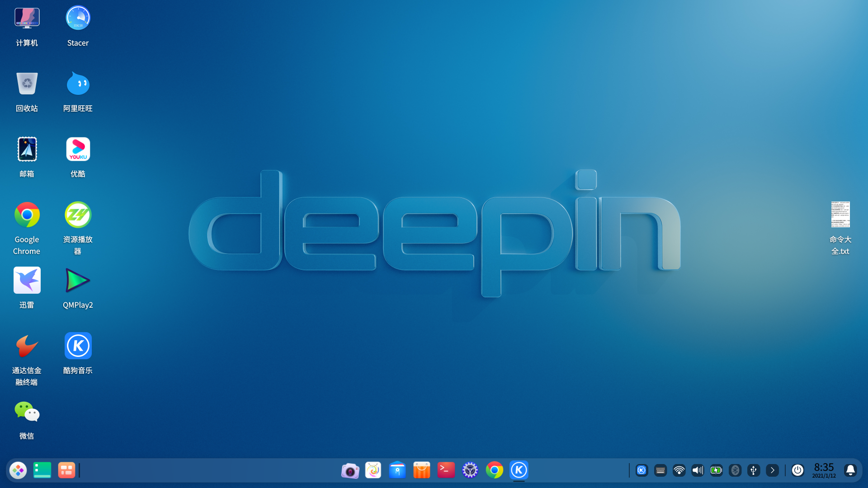Viewport: 868px width, 488px height.
Task: Open the notification bell in the dock
Action: 850,470
